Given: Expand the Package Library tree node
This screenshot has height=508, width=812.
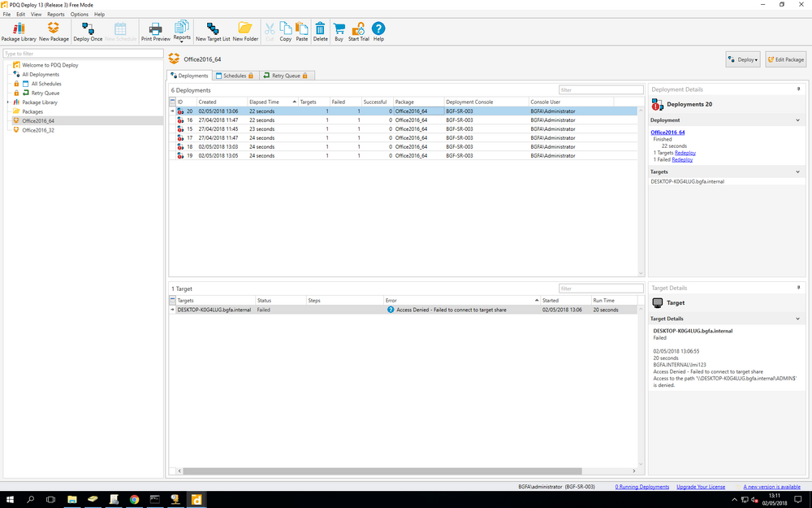Looking at the screenshot, I should tap(8, 102).
